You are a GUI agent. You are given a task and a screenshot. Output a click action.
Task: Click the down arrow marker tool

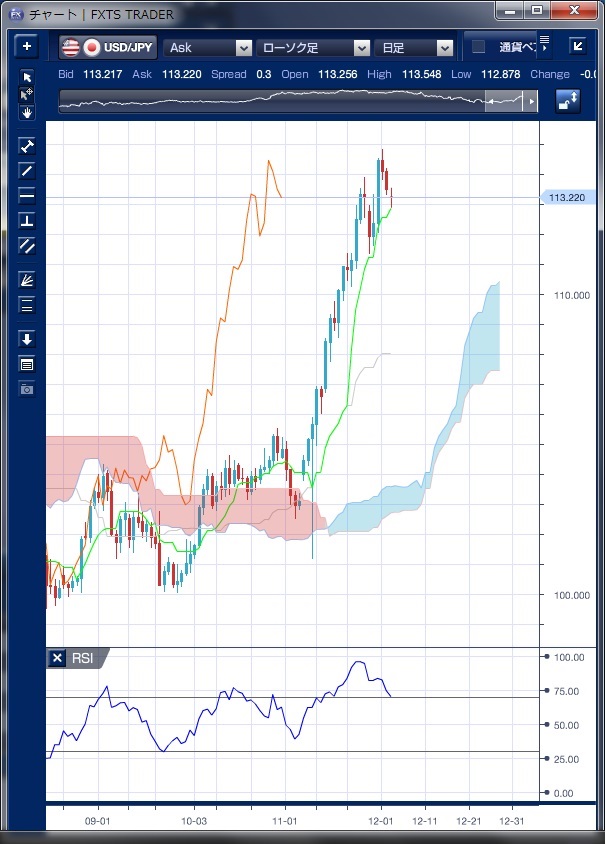click(x=27, y=339)
